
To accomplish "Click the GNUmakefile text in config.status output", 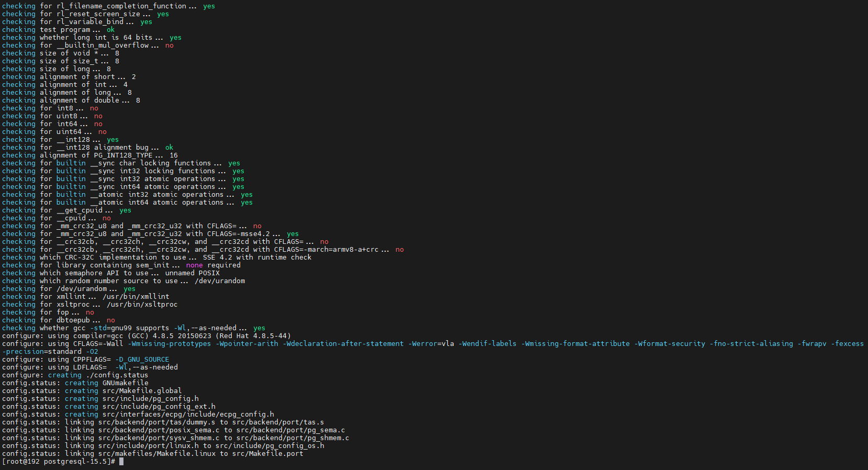I will [125, 383].
